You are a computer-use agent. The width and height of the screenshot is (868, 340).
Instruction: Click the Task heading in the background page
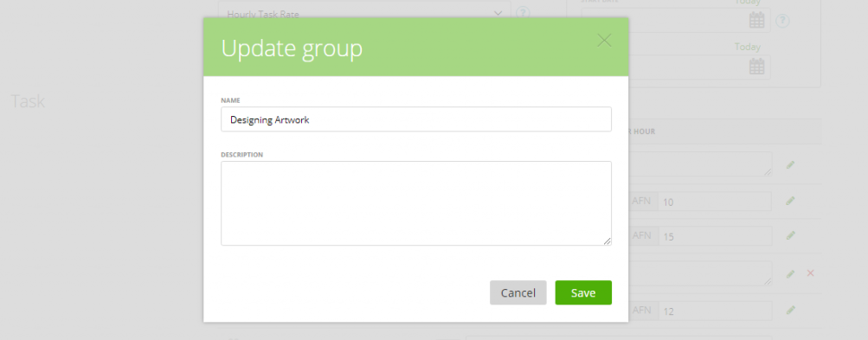coord(28,101)
